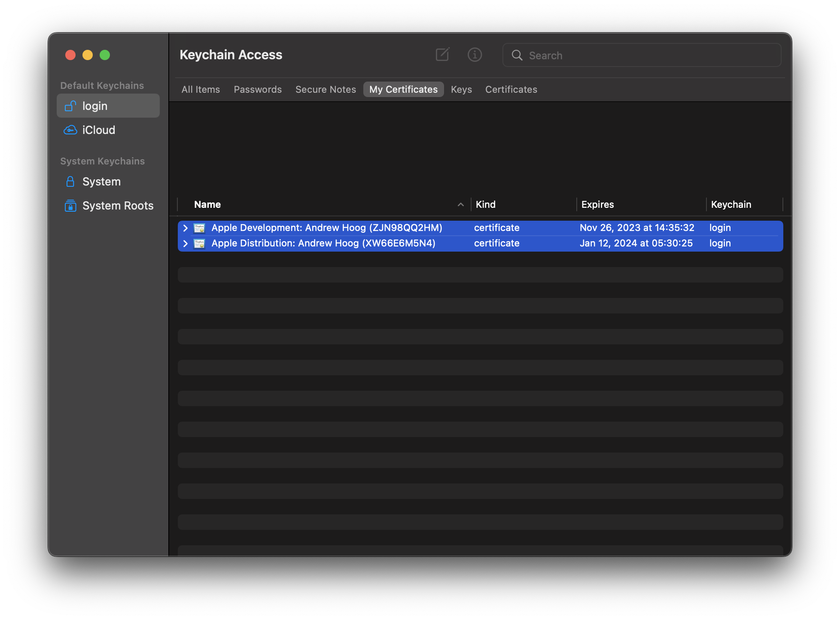
Task: Click the iCloud keychain cloud icon
Action: tap(70, 130)
